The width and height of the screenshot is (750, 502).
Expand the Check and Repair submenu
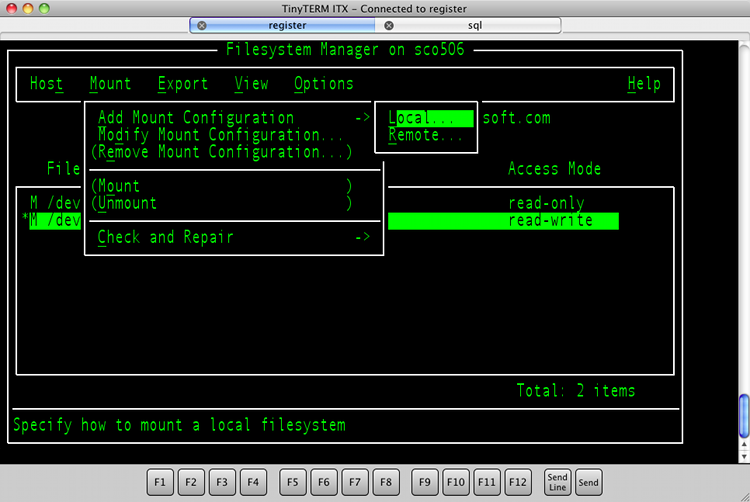(x=166, y=237)
